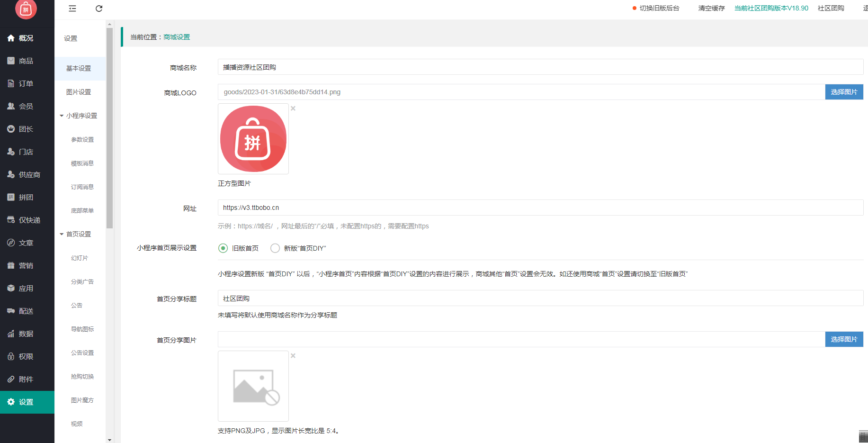Select the 旧版首页 radio option
Screen dimensions: 868x443
coord(223,248)
